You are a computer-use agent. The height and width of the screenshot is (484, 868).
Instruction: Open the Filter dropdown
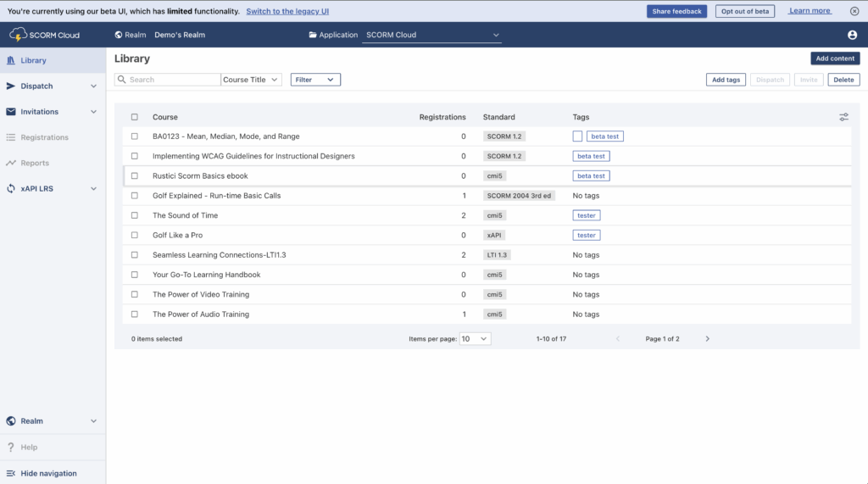click(315, 80)
